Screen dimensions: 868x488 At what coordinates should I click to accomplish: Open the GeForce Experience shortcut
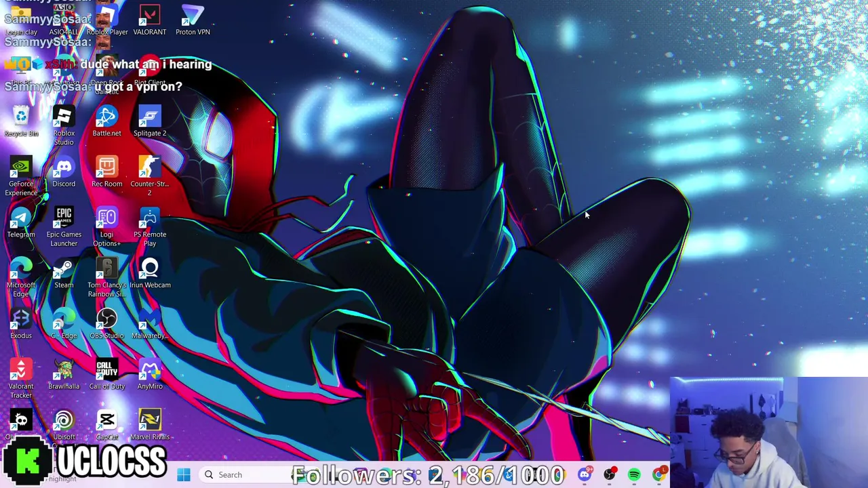pyautogui.click(x=21, y=176)
